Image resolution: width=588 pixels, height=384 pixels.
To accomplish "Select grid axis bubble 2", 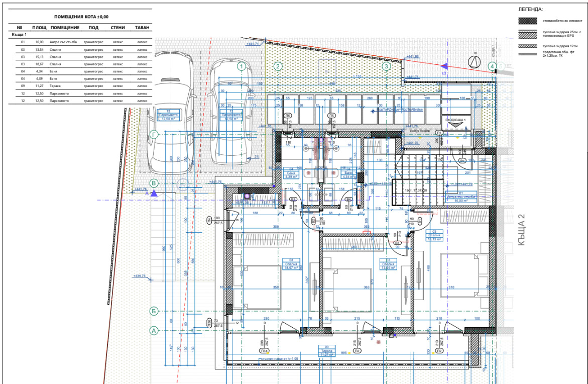I will 278,67.
